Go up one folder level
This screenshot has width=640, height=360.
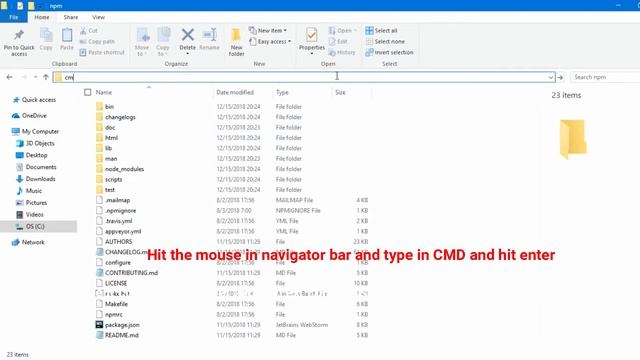point(46,77)
